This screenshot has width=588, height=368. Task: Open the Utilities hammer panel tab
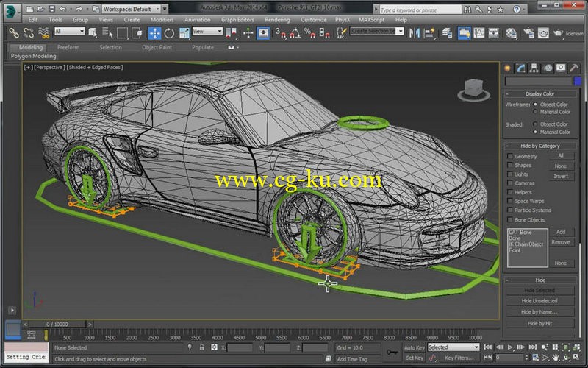[x=574, y=68]
